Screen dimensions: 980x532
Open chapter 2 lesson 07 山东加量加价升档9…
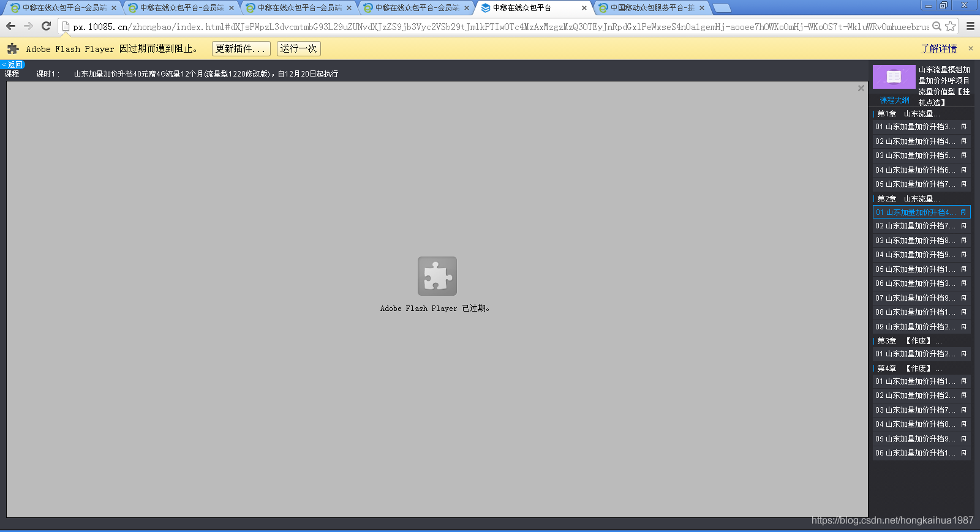[x=922, y=298]
